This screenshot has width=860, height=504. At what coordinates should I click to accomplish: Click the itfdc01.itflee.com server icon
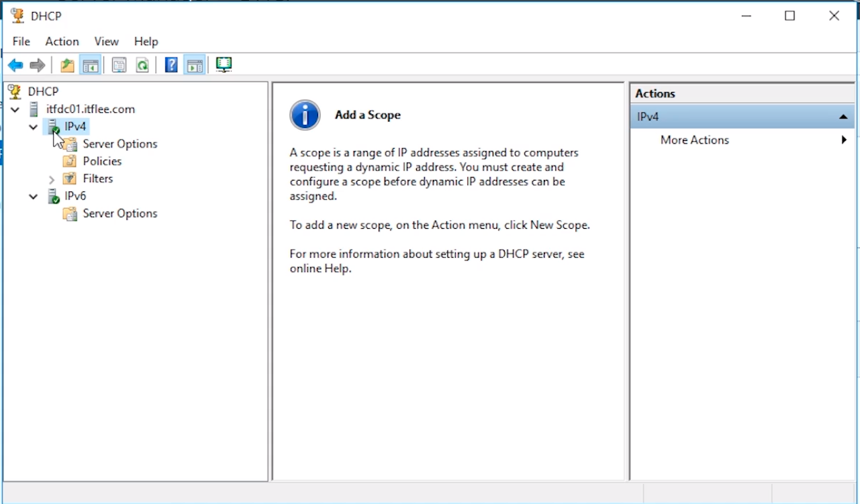coord(34,109)
